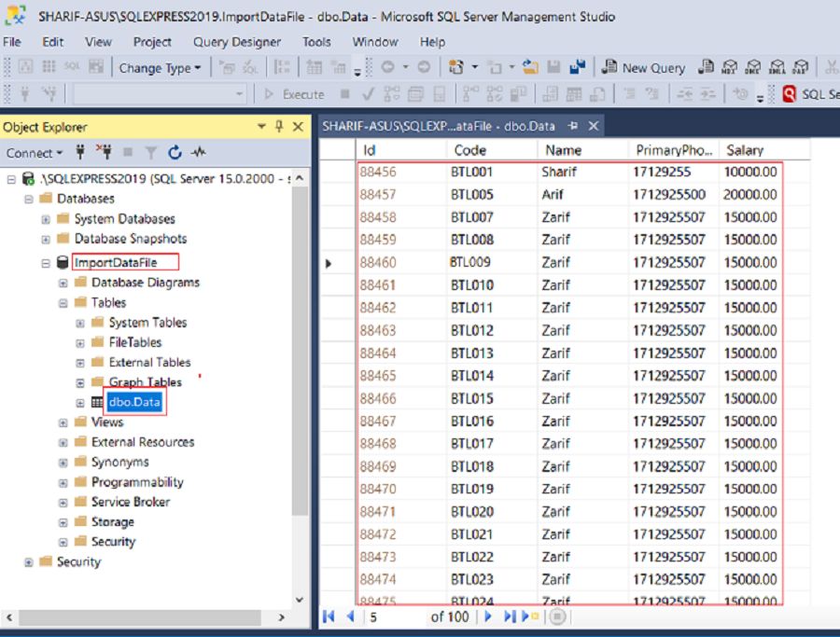
Task: Click the current record number field
Action: pyautogui.click(x=397, y=617)
